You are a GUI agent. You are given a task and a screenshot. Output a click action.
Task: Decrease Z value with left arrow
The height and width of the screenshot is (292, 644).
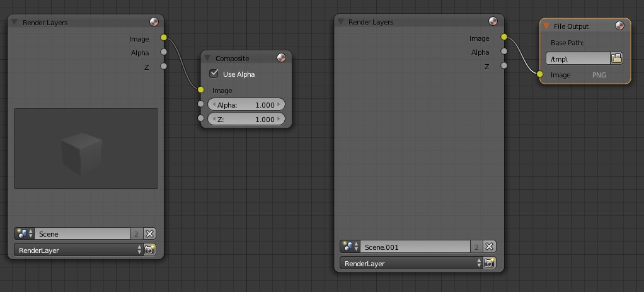tap(214, 119)
